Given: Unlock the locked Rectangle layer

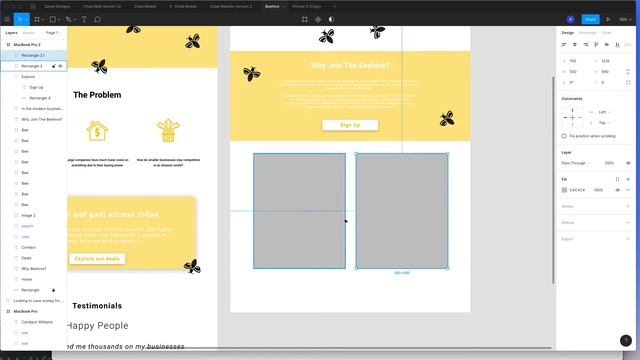Looking at the screenshot, I should pyautogui.click(x=53, y=290).
